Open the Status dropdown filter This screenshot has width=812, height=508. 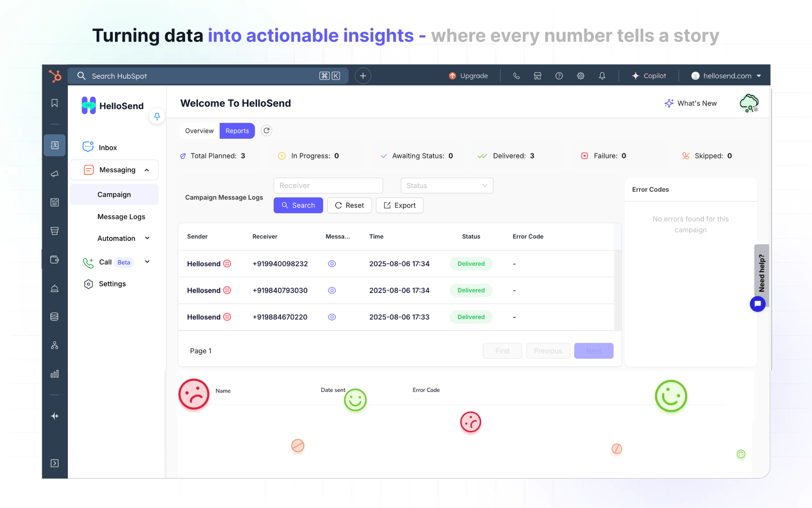point(447,185)
